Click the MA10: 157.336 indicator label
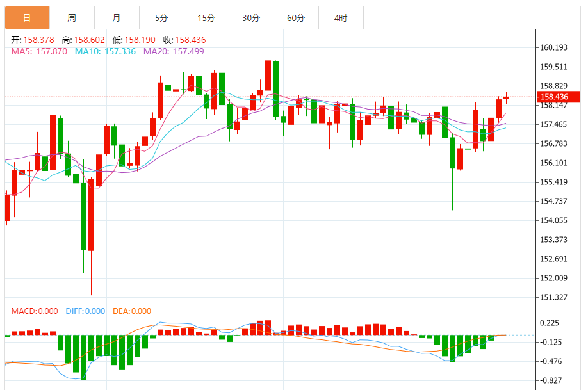This screenshot has height=390, width=588. click(x=105, y=51)
